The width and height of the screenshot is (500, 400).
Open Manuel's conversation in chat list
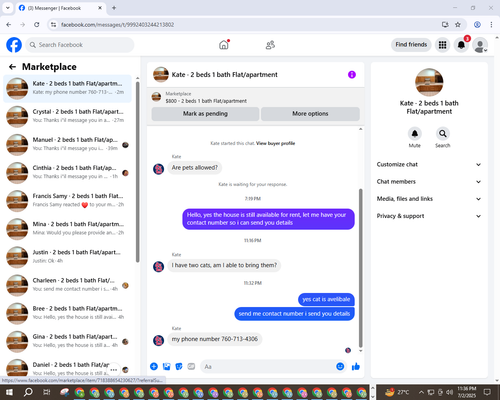pos(67,144)
